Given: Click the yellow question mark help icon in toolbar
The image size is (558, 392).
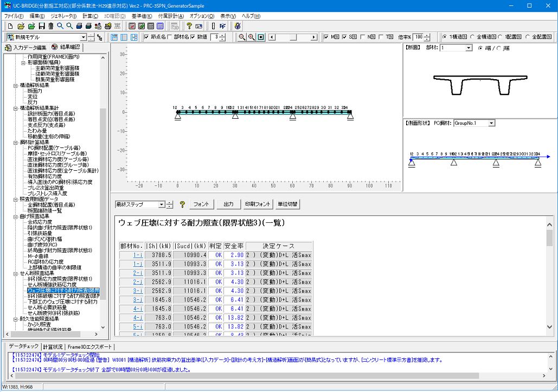Looking at the screenshot, I should click(189, 26).
